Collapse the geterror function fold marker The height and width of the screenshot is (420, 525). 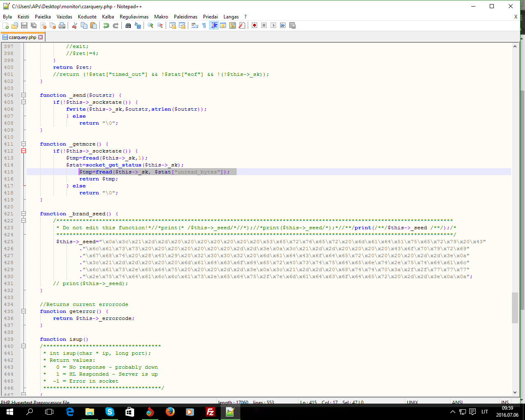[24, 311]
